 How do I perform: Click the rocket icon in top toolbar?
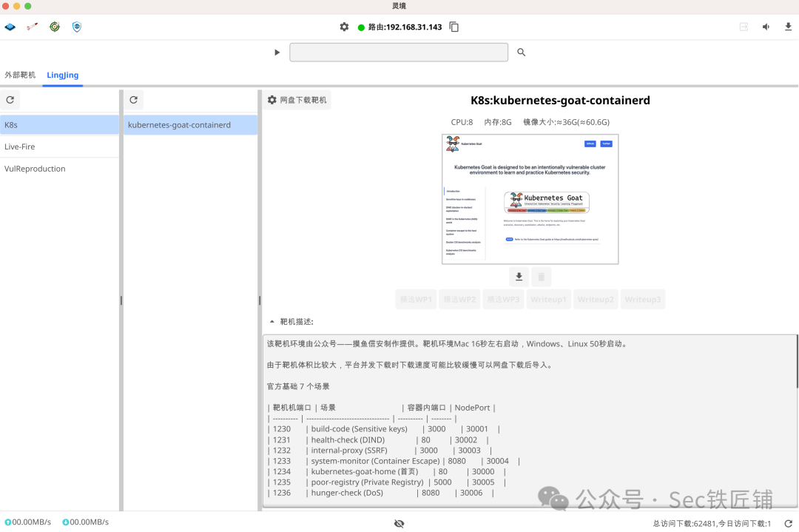click(x=32, y=27)
